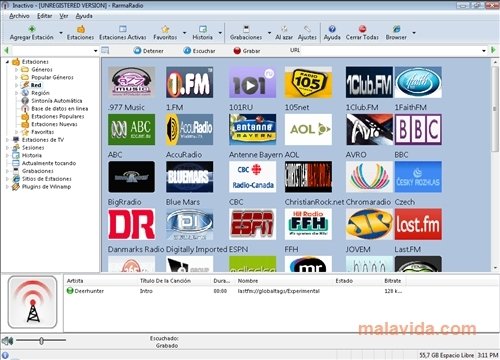Open the 1.FM station logo
Image resolution: width=500 pixels, height=360 pixels.
coord(189,82)
